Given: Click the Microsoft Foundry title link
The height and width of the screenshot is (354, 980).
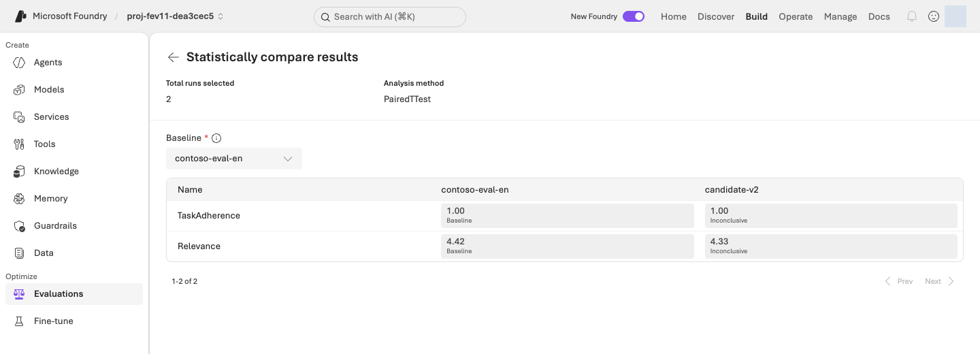Looking at the screenshot, I should (x=71, y=16).
